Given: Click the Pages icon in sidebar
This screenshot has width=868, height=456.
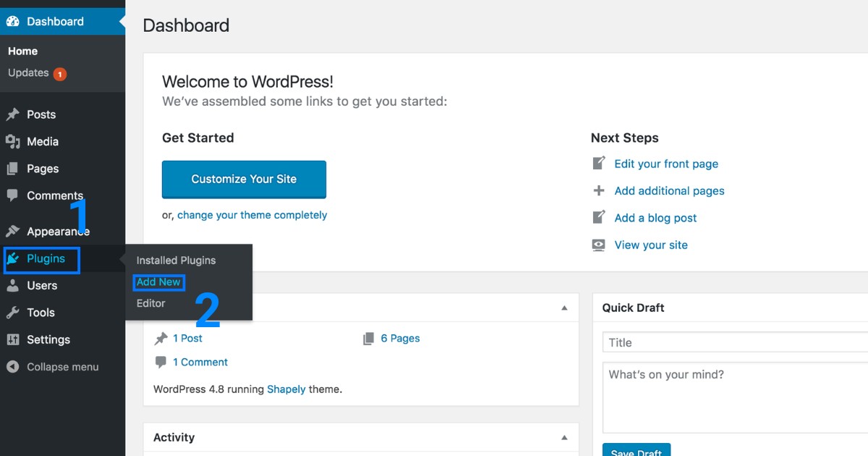Looking at the screenshot, I should (x=12, y=169).
